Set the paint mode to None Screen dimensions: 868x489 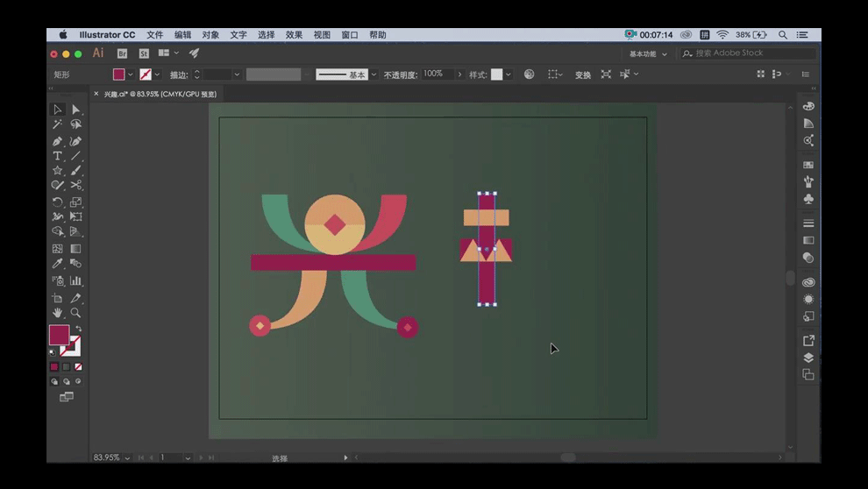[78, 366]
